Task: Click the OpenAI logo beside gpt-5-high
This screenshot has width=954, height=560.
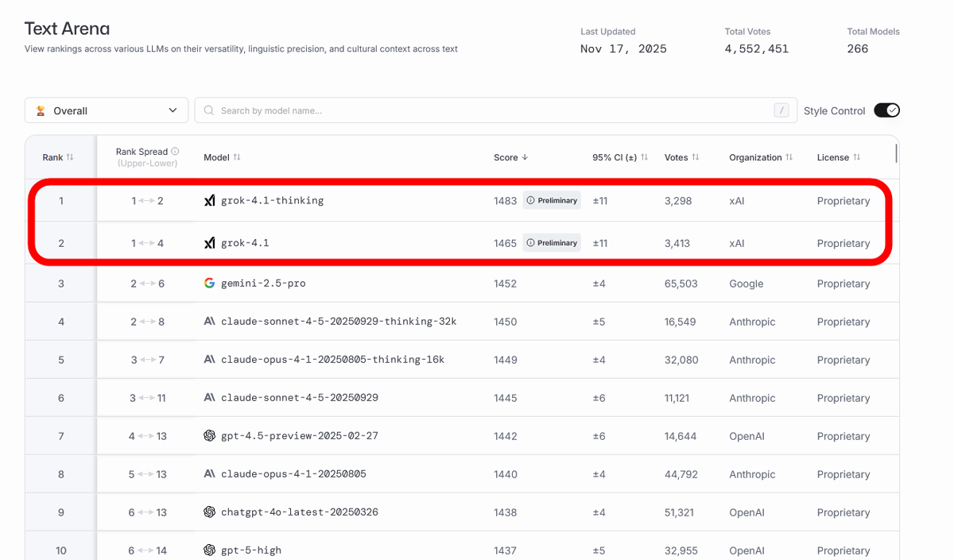Action: click(x=210, y=550)
